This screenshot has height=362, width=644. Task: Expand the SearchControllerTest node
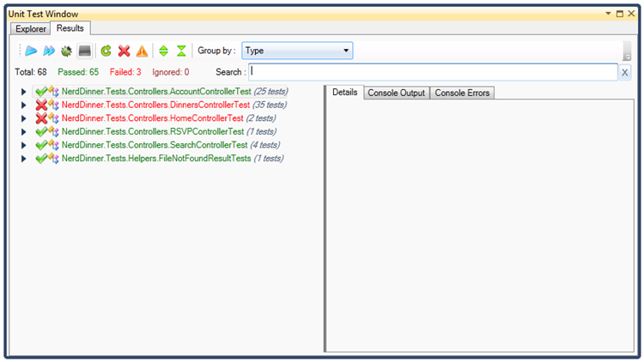(24, 145)
